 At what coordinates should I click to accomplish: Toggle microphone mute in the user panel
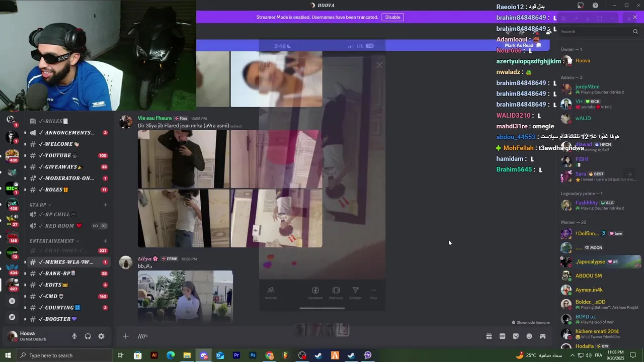74,336
